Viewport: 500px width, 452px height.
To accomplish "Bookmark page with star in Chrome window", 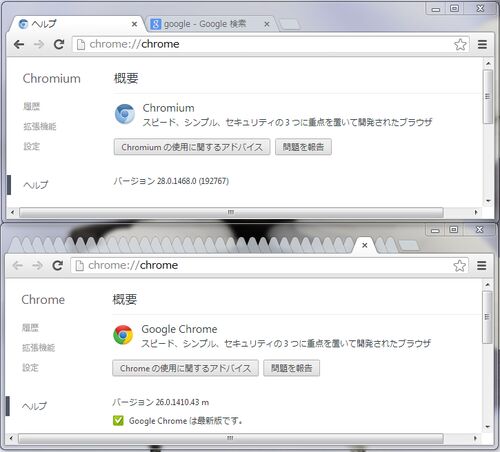I will pyautogui.click(x=459, y=266).
